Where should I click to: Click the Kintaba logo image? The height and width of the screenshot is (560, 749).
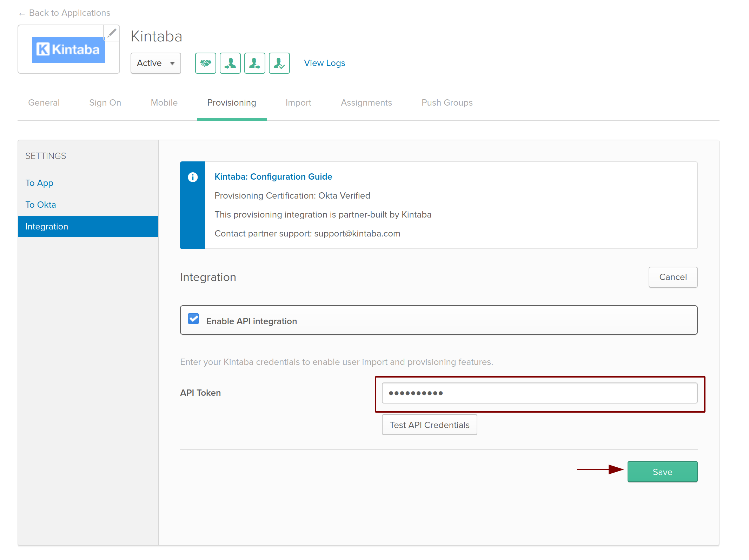69,50
